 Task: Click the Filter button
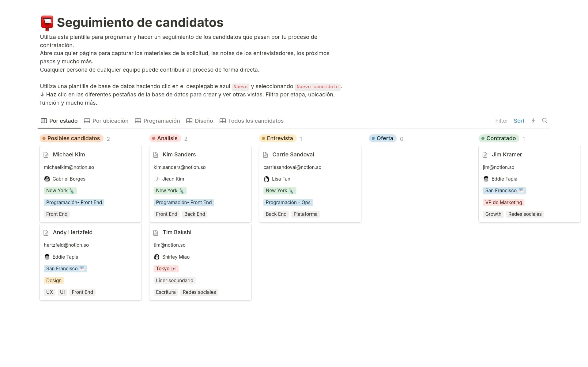501,121
